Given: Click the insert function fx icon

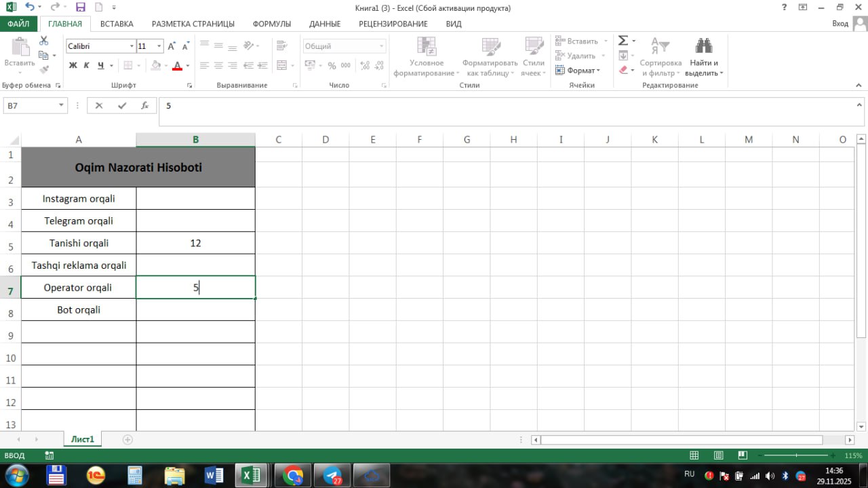Looking at the screenshot, I should coord(144,106).
